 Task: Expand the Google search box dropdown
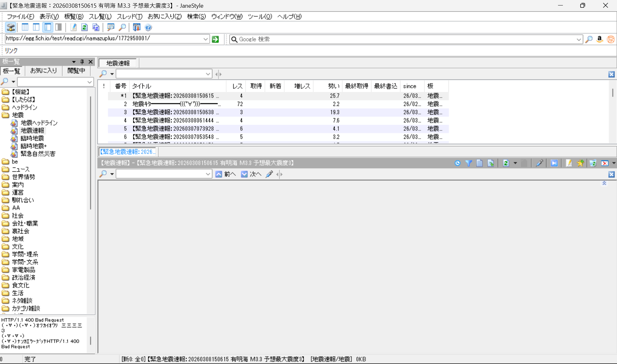tap(578, 39)
